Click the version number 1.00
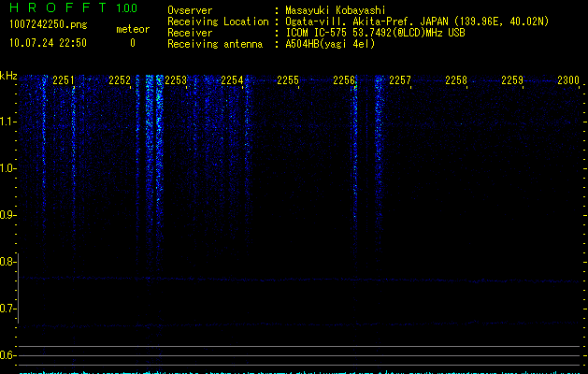Viewport: 588px width, 374px height. tap(126, 8)
